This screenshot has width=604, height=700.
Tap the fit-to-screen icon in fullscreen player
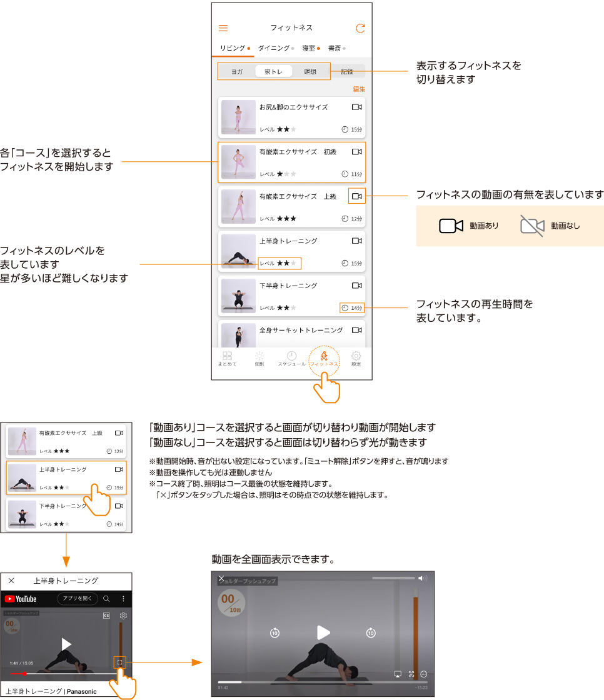[411, 674]
